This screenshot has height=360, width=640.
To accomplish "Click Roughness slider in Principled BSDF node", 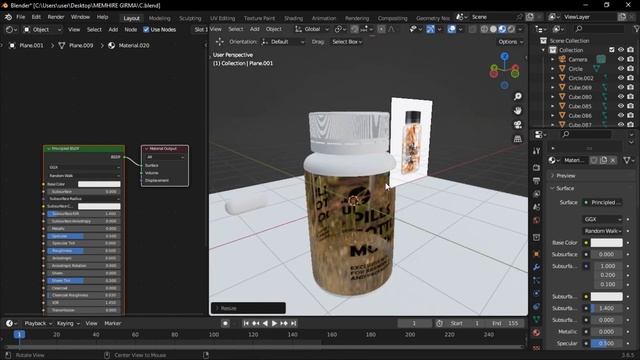I will 83,251.
